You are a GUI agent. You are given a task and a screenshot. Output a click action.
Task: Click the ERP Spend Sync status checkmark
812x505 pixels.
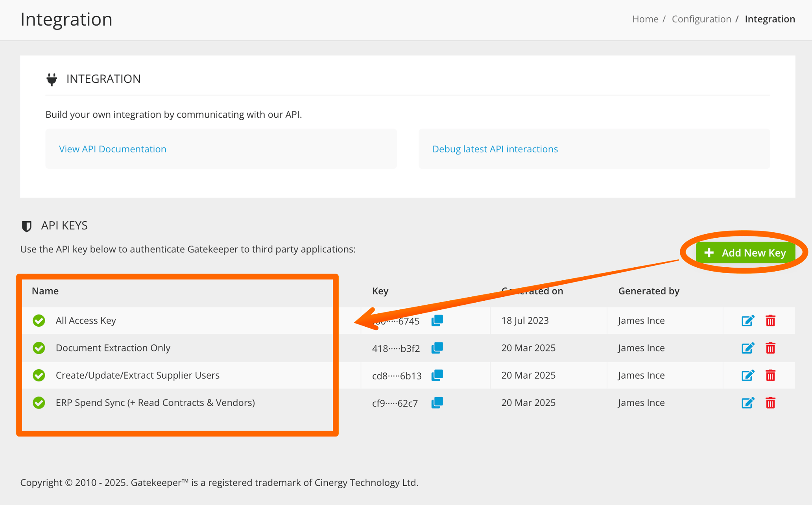click(x=39, y=403)
